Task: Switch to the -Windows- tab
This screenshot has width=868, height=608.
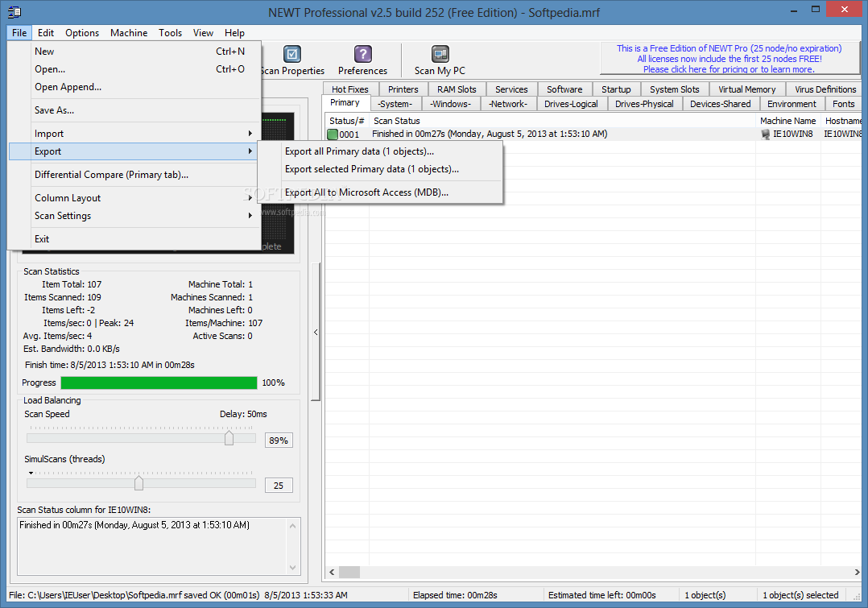Action: tap(451, 104)
